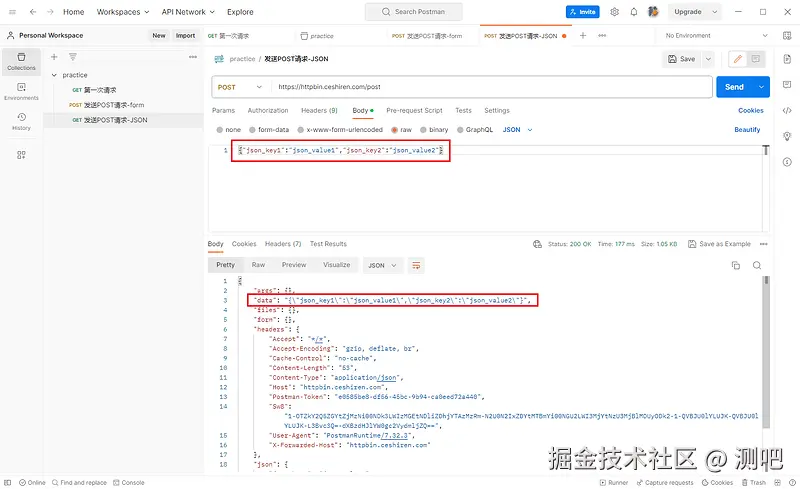Click the Beautify link

tap(747, 130)
